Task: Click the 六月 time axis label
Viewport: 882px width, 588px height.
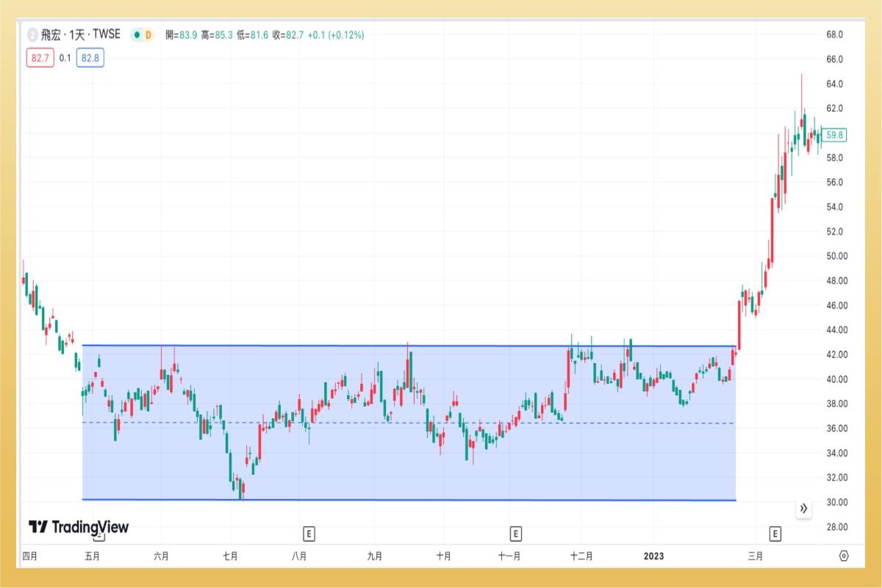Action: click(162, 556)
